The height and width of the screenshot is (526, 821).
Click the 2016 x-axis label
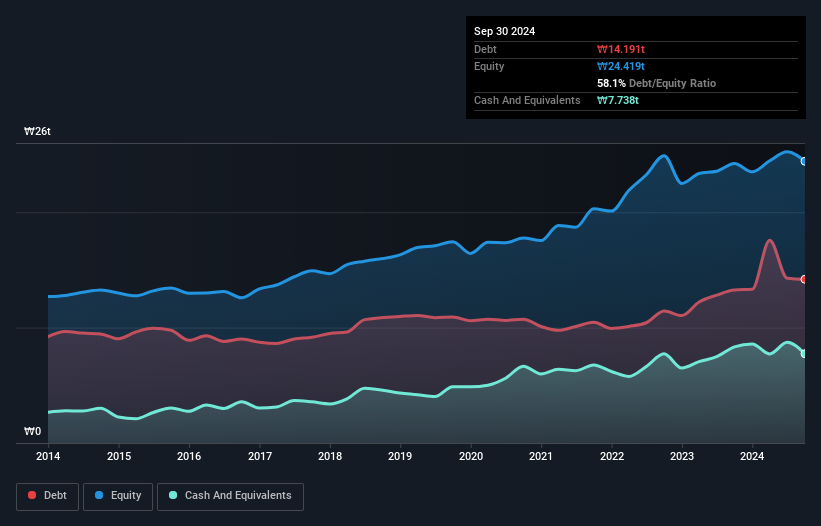coord(189,456)
